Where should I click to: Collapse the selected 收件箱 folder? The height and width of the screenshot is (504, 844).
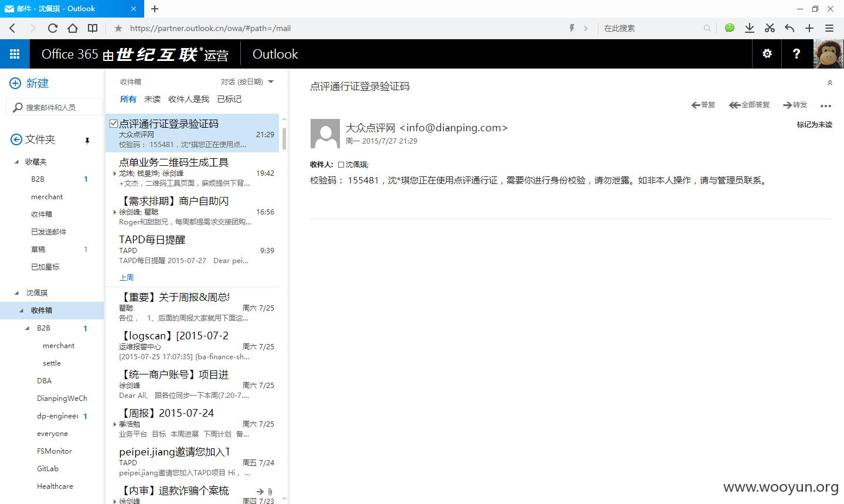click(x=22, y=311)
